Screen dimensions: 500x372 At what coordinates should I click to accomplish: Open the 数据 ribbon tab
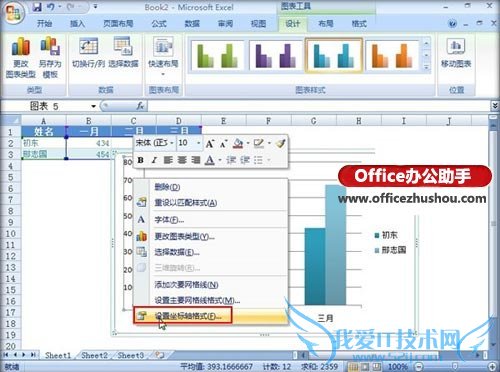click(192, 24)
